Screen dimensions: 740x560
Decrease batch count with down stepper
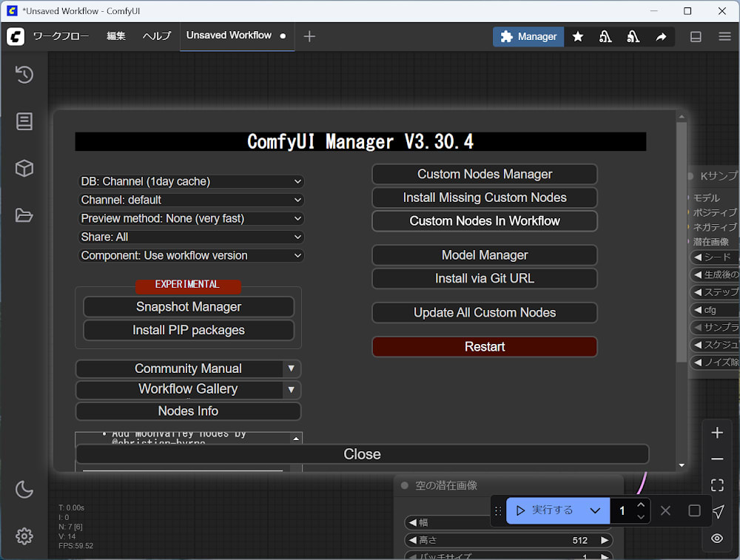pos(640,516)
